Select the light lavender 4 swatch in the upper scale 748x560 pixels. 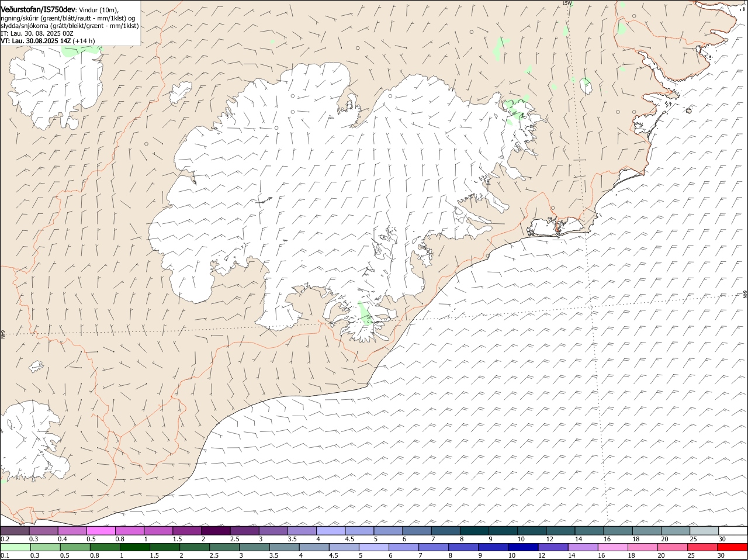(x=331, y=531)
